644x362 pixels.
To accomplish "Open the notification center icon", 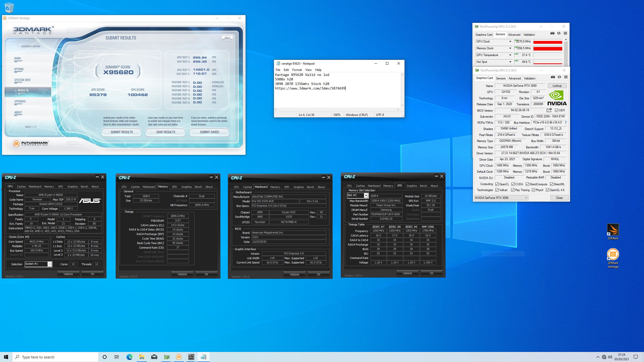I will coord(636,357).
